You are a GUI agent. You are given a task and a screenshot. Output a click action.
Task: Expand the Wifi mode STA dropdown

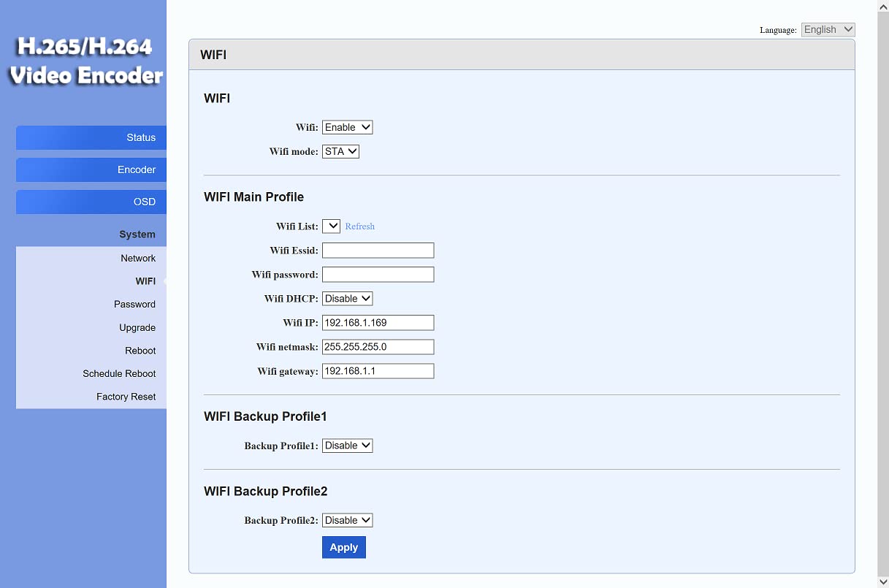(340, 151)
